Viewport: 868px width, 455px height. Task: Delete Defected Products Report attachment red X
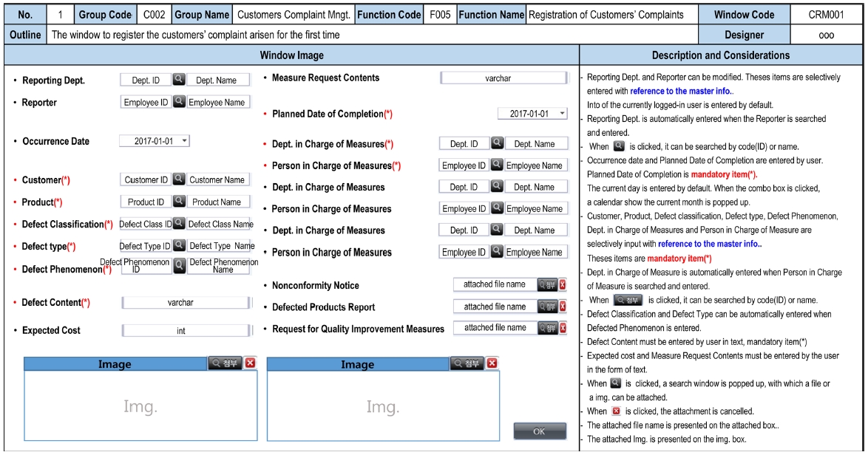point(563,307)
